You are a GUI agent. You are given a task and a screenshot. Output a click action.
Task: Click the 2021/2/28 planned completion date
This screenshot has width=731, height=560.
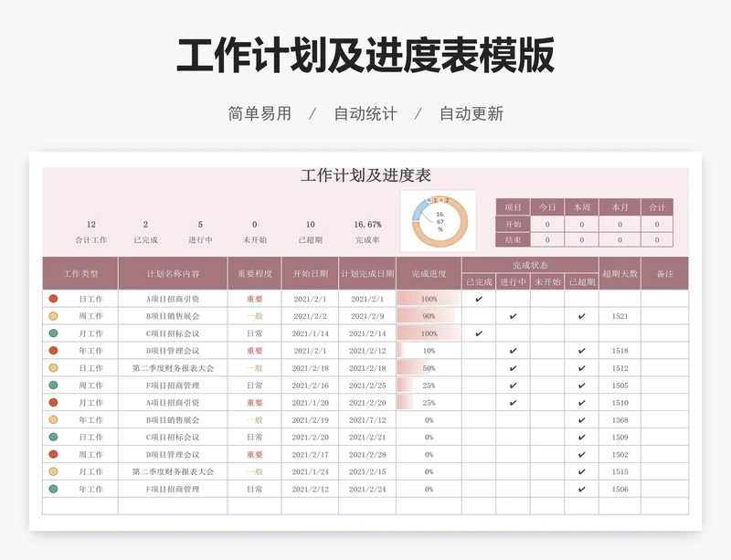pos(367,455)
